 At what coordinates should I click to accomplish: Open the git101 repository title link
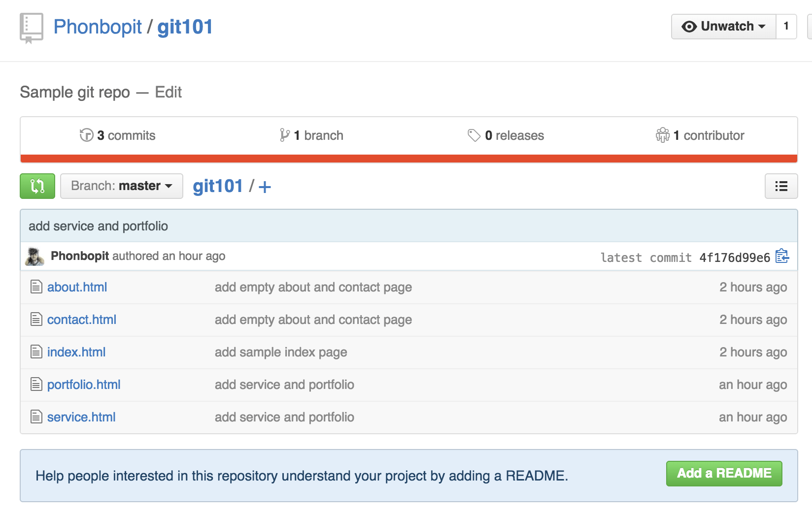coord(185,27)
